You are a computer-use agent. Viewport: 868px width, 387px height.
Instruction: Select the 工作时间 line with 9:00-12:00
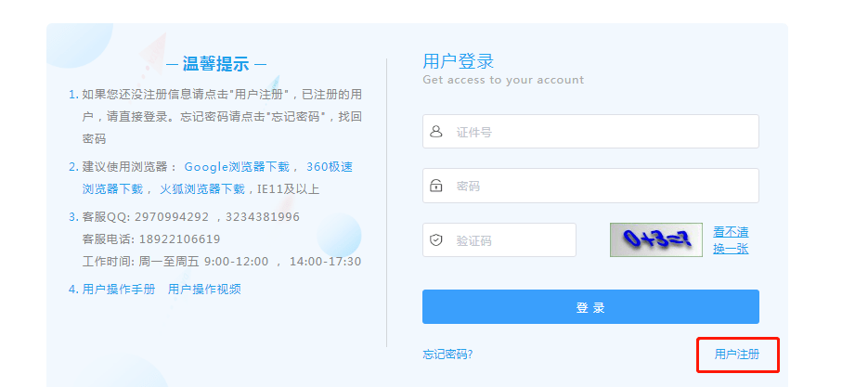[x=222, y=262]
